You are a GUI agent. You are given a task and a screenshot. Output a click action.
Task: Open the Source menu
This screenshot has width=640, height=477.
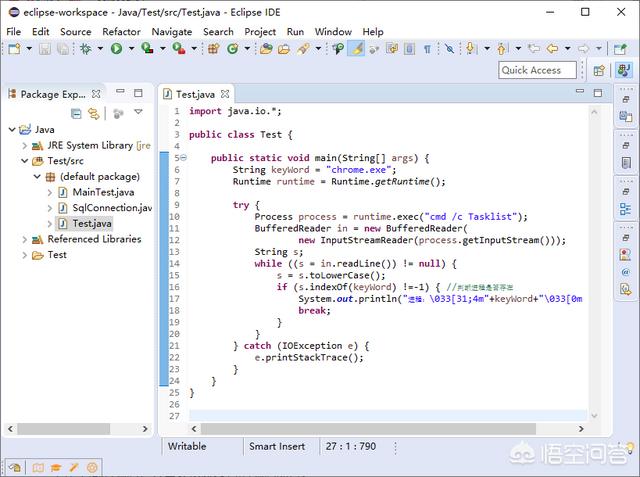[76, 32]
